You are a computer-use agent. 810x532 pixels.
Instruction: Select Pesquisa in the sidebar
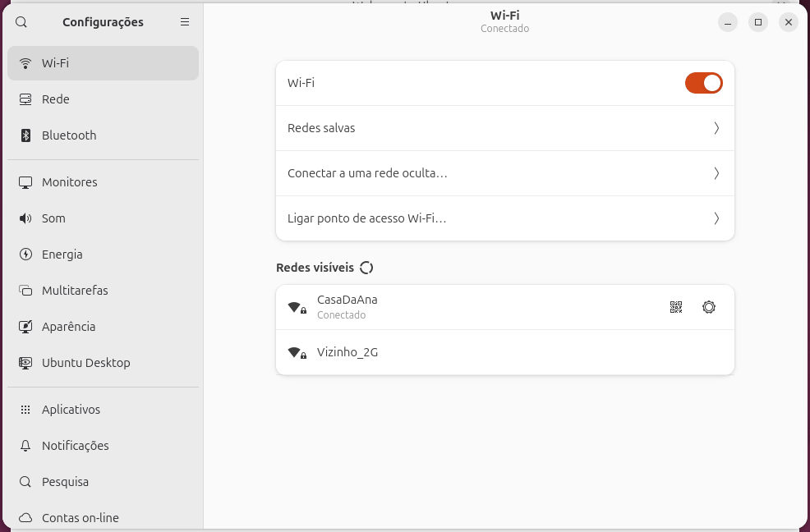pos(103,482)
